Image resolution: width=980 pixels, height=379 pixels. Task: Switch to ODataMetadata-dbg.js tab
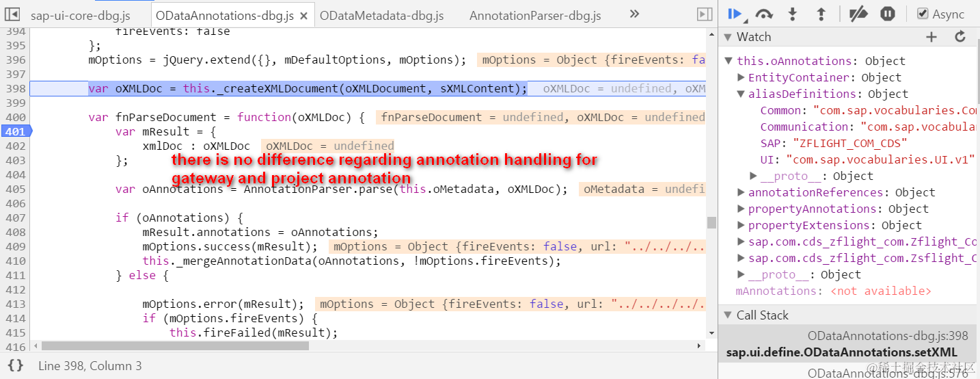click(x=381, y=15)
